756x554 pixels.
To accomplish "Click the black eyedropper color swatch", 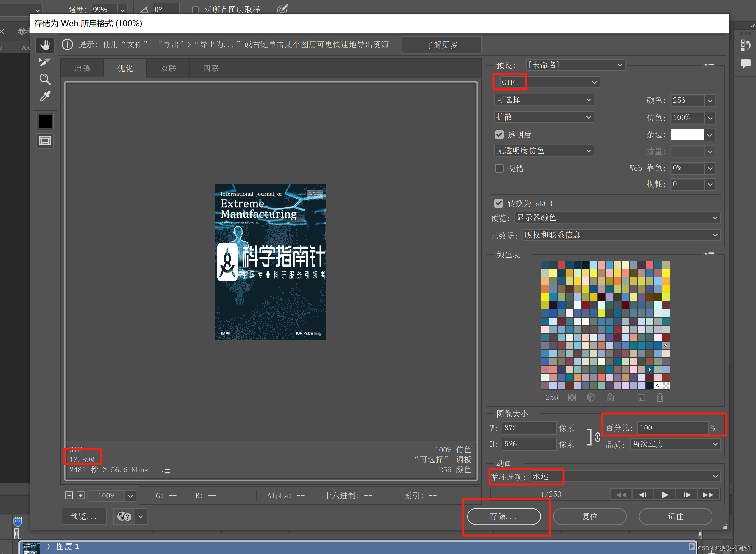I will (45, 122).
